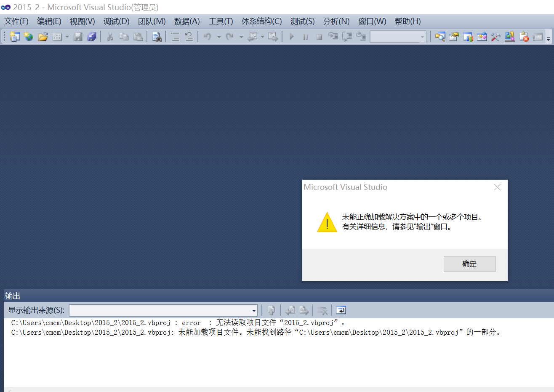
Task: Click the Cut scissors icon
Action: (x=110, y=37)
